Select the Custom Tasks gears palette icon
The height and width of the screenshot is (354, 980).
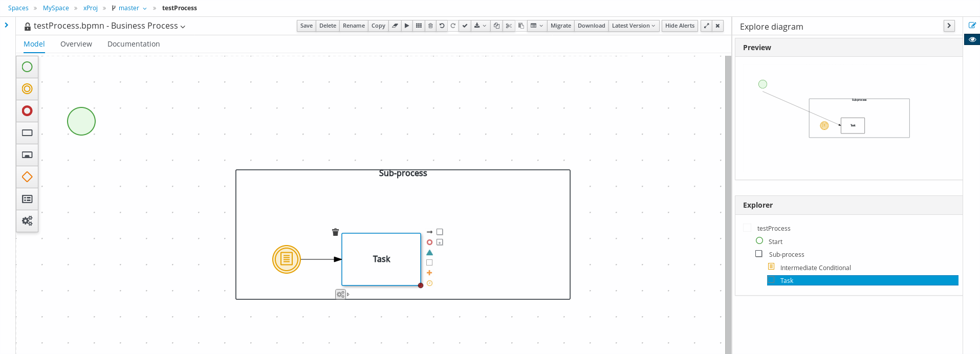[27, 221]
